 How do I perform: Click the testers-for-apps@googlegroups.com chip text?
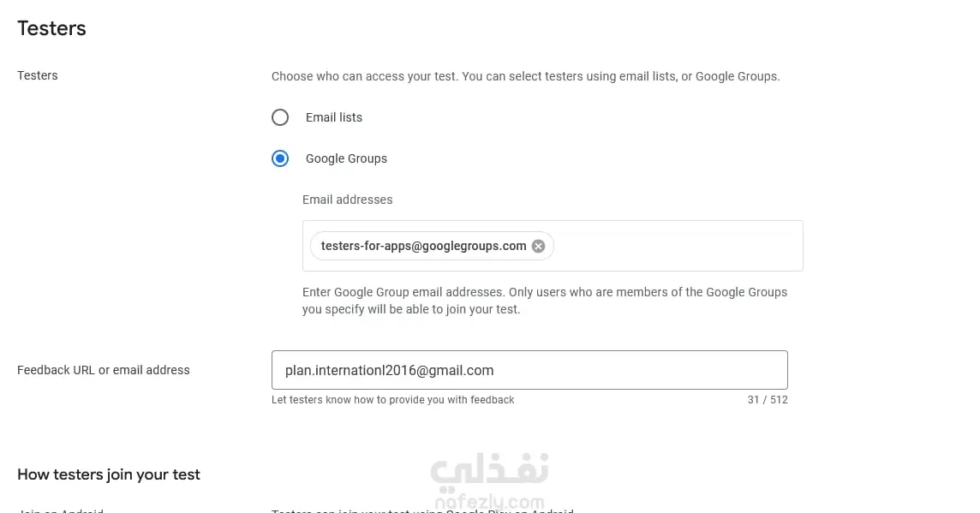(x=423, y=246)
